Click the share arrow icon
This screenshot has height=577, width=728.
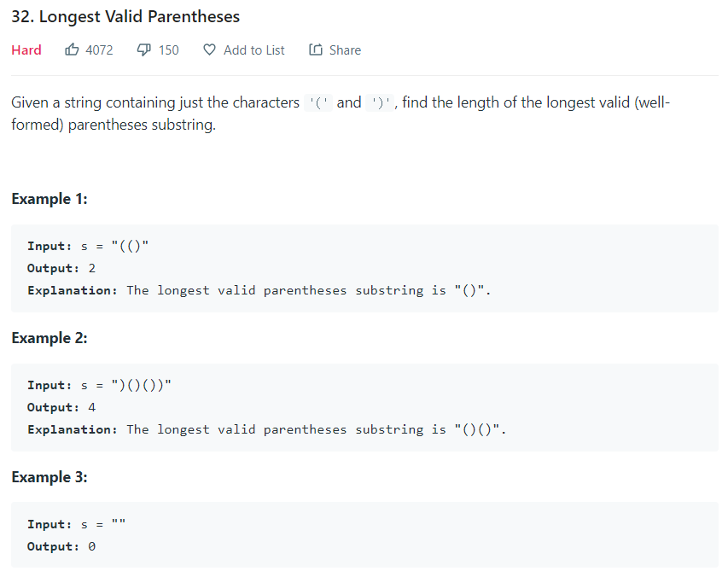316,50
